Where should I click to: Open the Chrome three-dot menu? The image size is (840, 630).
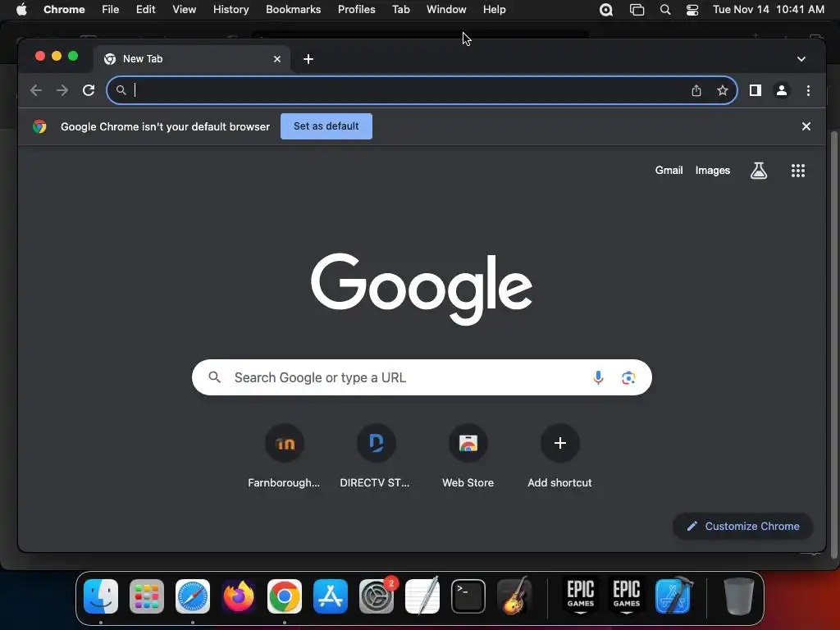click(808, 90)
